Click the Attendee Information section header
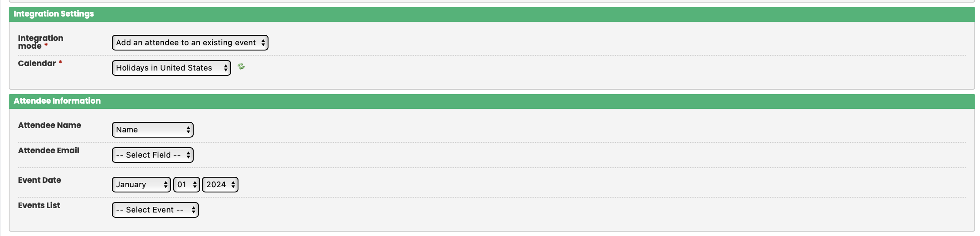 click(x=57, y=101)
